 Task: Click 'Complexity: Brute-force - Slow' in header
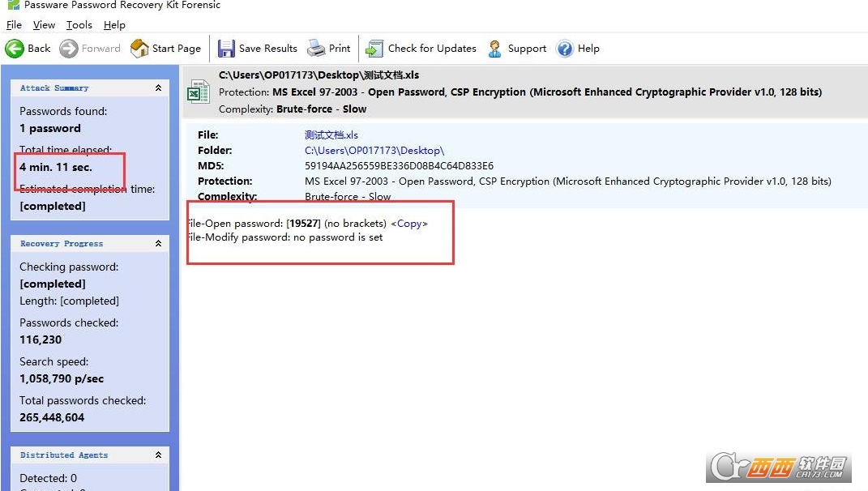click(x=293, y=109)
